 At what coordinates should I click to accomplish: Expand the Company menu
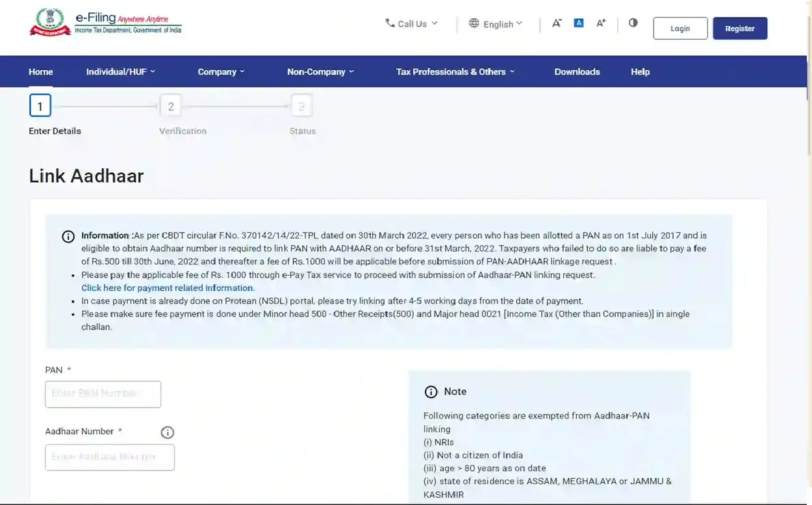pos(221,71)
